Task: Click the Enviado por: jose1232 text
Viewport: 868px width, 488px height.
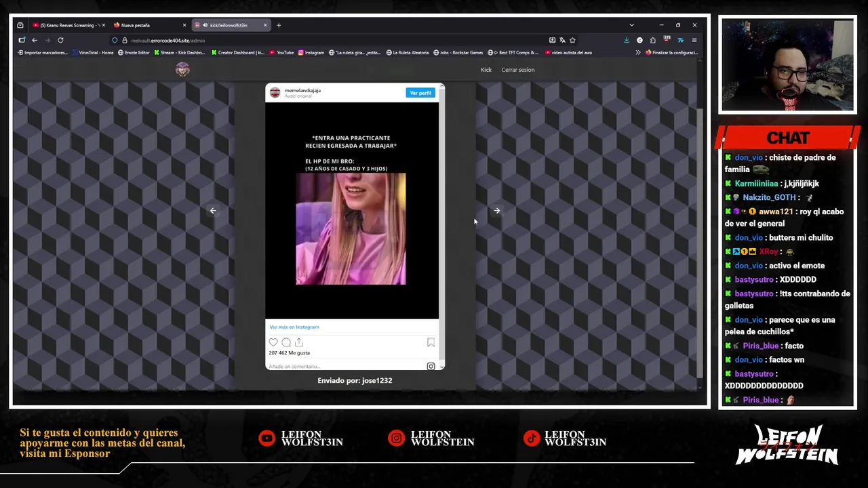Action: pos(355,380)
